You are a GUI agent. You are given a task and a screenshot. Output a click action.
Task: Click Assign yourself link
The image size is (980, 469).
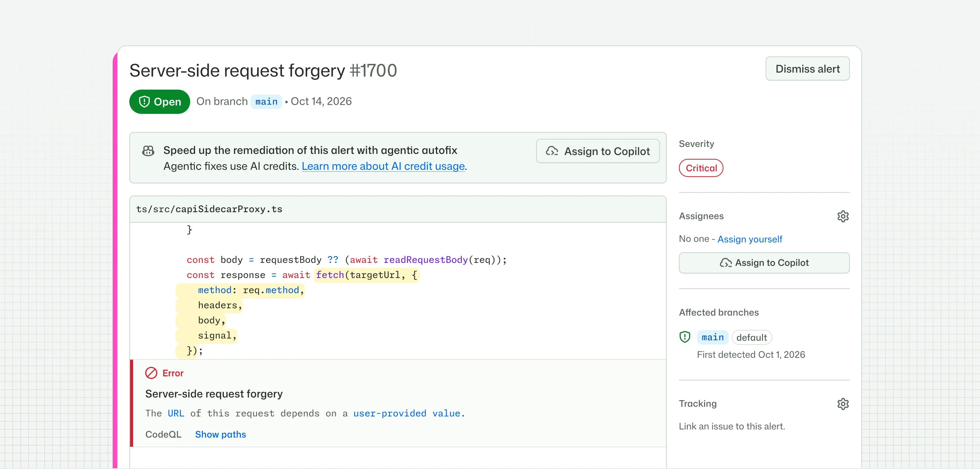[x=749, y=239]
